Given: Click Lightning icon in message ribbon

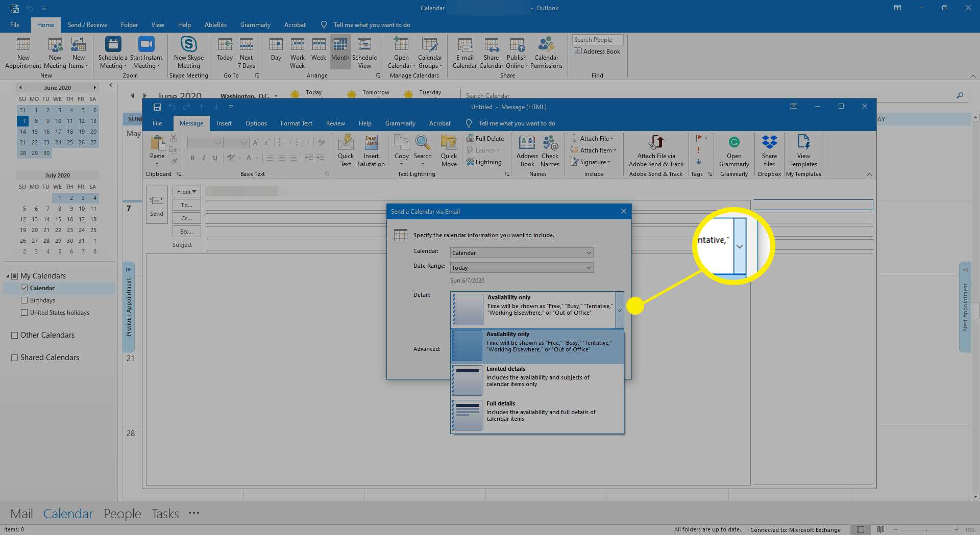Looking at the screenshot, I should click(484, 162).
